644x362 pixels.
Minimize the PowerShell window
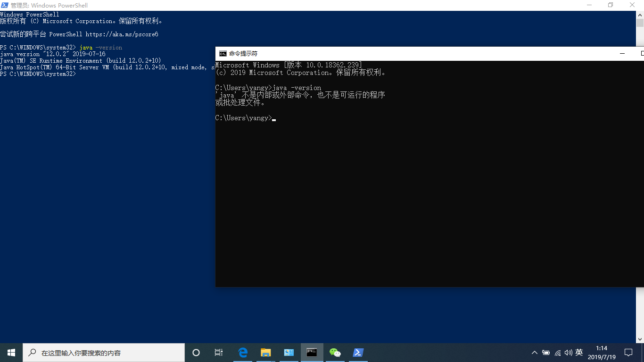pos(589,5)
